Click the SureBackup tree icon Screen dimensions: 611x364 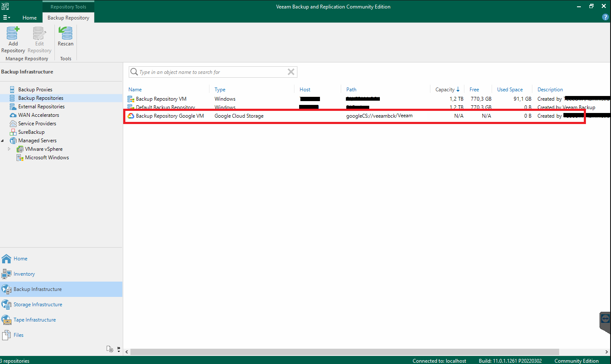point(13,132)
